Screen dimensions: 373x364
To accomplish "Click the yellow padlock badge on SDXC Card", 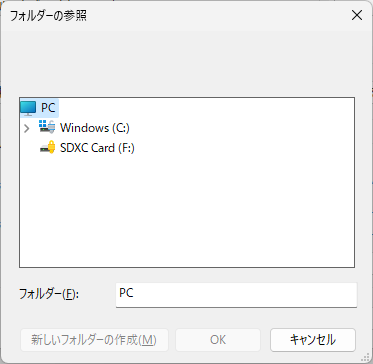I will (x=51, y=146).
